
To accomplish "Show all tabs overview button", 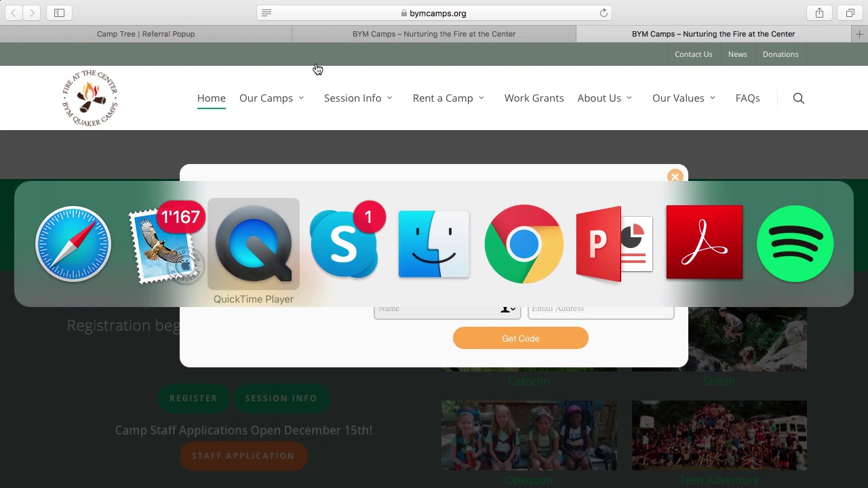I will click(850, 13).
